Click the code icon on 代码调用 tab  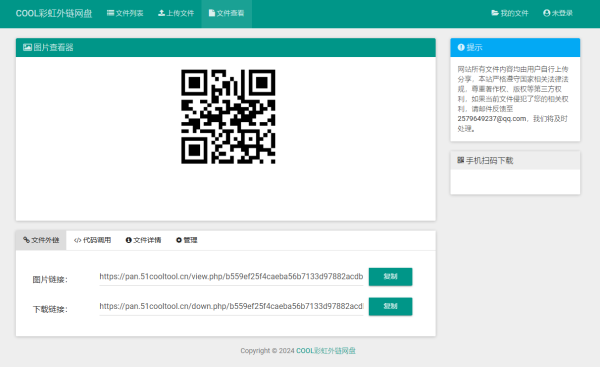(77, 240)
